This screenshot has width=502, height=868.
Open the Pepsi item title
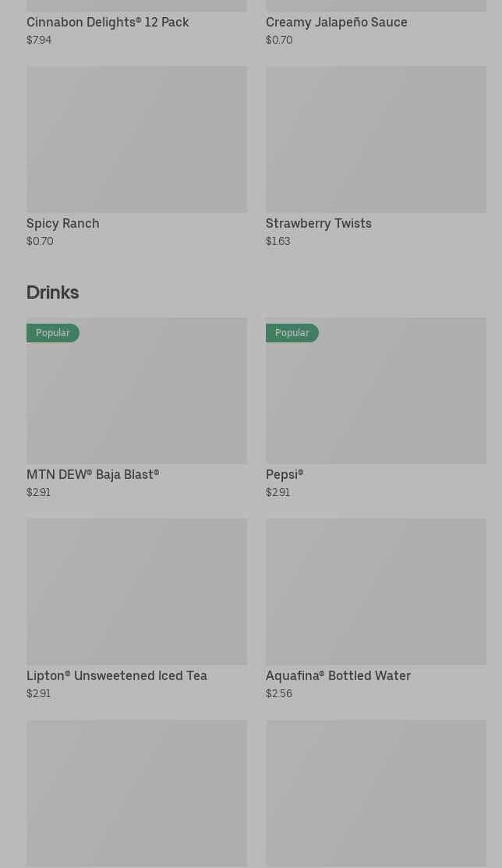(285, 474)
